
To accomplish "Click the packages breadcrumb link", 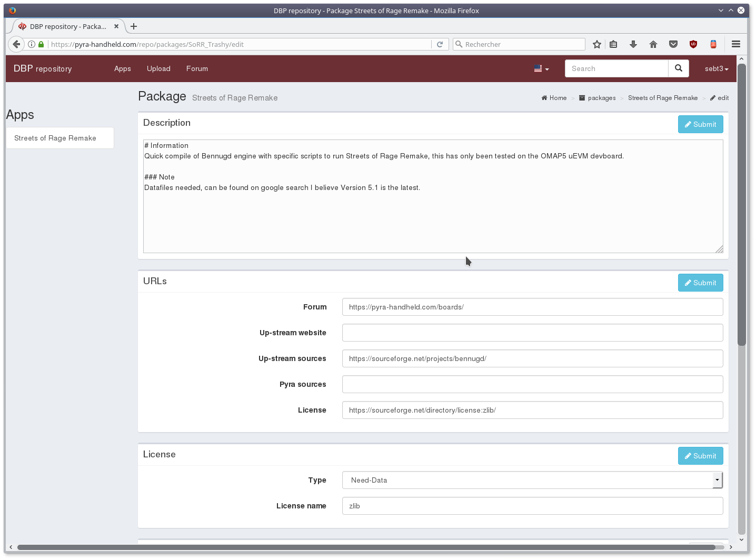I will click(x=601, y=98).
